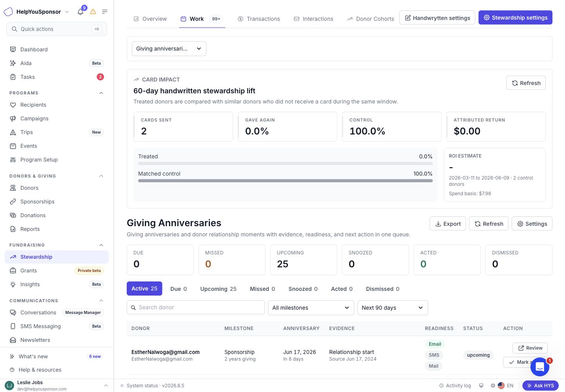Open Donations in the sidebar

pos(56,215)
